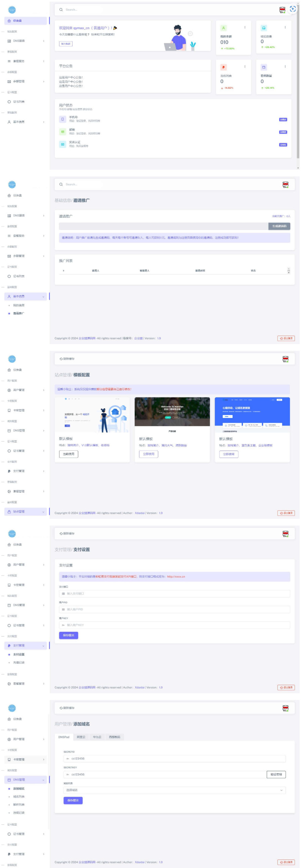Click the 刷新缓存 refresh icon on the 模板配置 page
301x868 pixels.
point(61,359)
